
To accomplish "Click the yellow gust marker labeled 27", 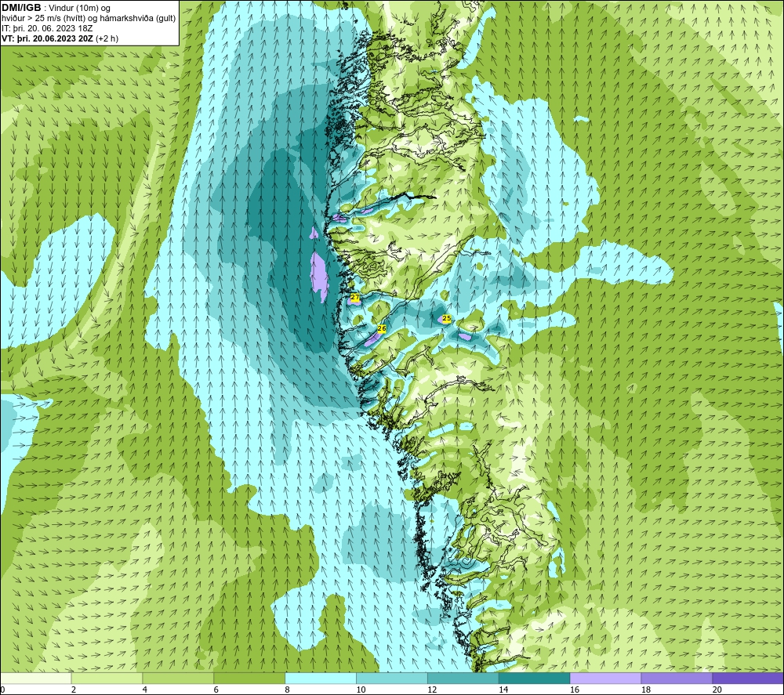I will click(355, 297).
